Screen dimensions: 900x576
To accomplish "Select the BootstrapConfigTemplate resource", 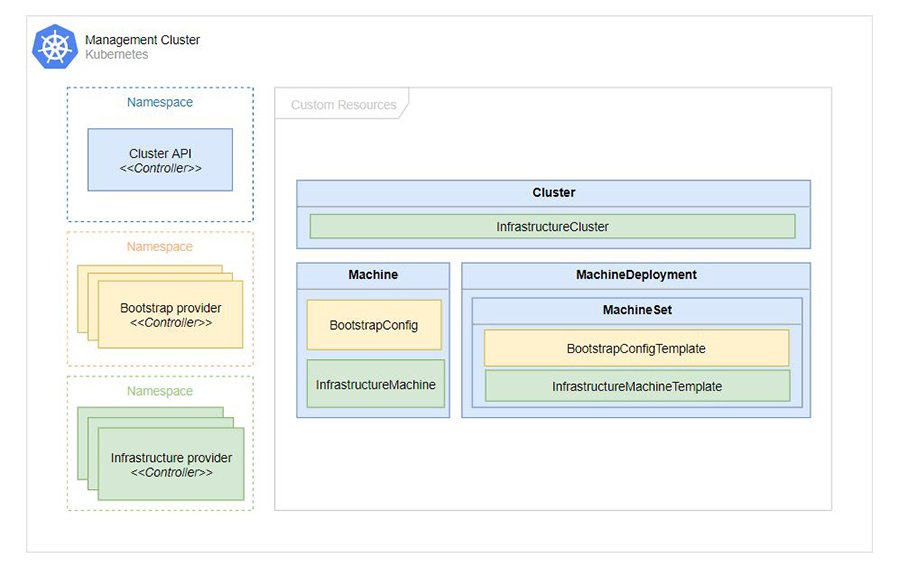I will coord(636,346).
